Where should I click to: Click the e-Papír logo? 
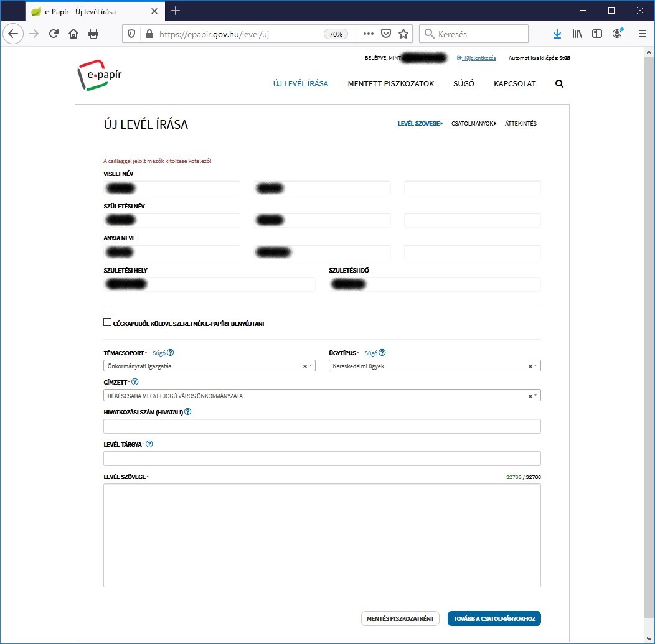(x=100, y=76)
